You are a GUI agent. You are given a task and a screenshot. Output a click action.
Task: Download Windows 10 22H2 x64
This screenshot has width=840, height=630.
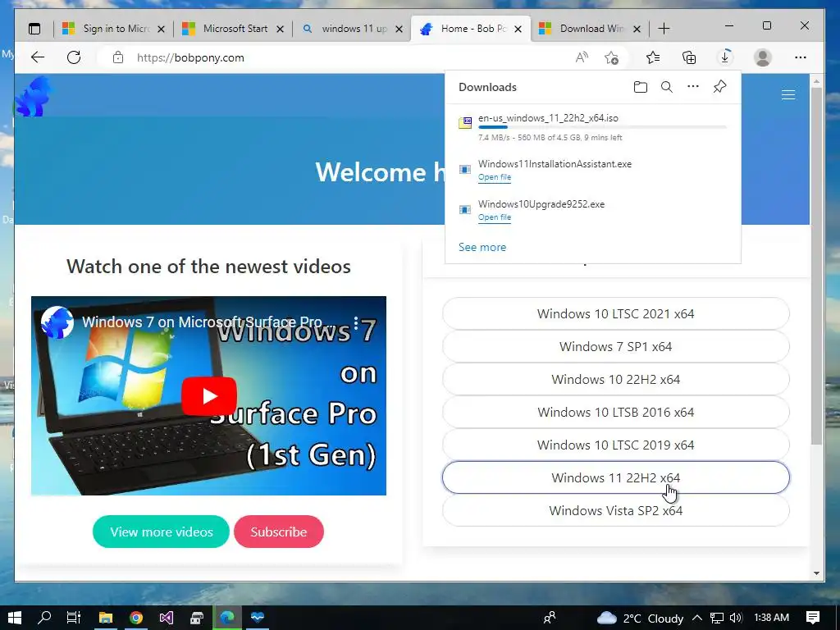tap(615, 379)
